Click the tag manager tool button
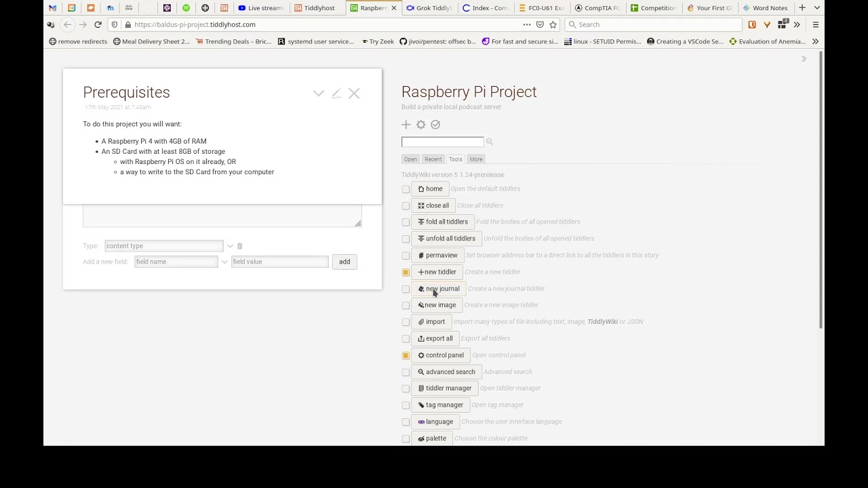The width and height of the screenshot is (868, 488). (440, 405)
